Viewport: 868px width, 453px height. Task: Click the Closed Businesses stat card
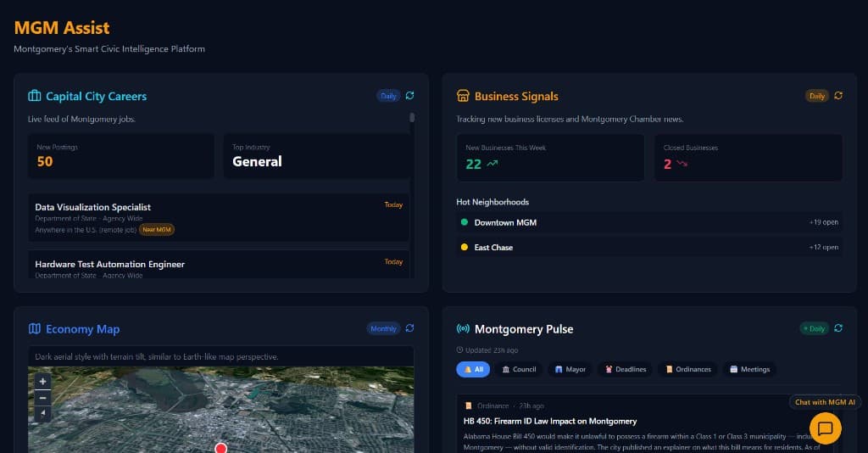pyautogui.click(x=748, y=158)
